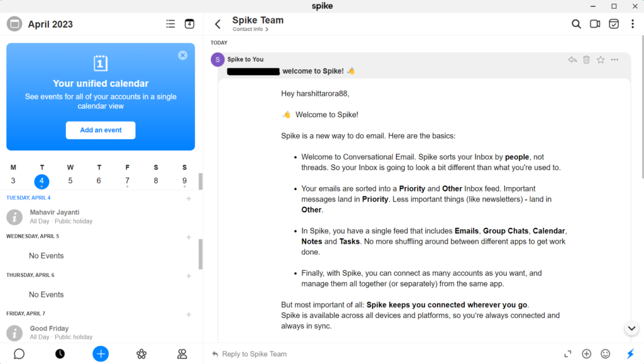644x364 pixels.
Task: Add an event on Thursday, April 6
Action: pos(189,276)
